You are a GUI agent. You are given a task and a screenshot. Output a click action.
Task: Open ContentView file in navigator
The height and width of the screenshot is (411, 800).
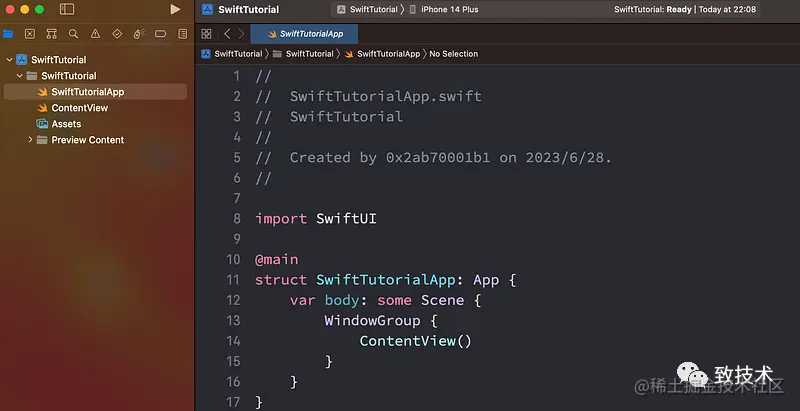pyautogui.click(x=95, y=108)
